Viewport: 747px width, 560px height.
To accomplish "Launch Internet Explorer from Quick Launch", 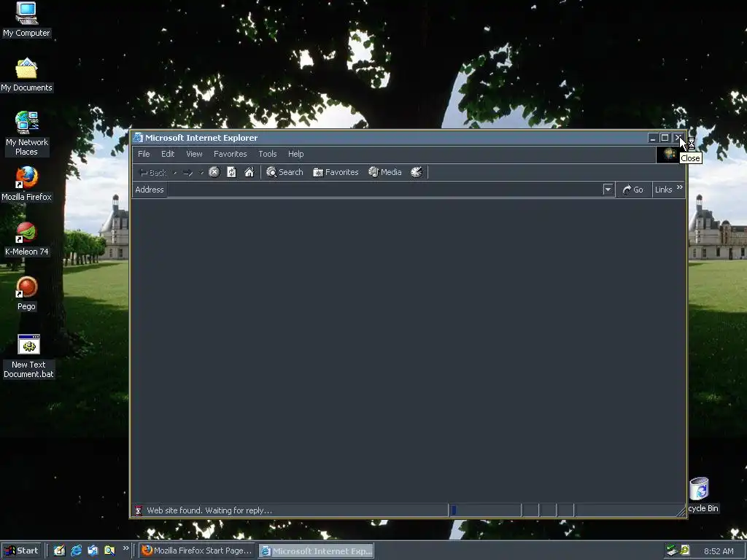I will coord(76,551).
